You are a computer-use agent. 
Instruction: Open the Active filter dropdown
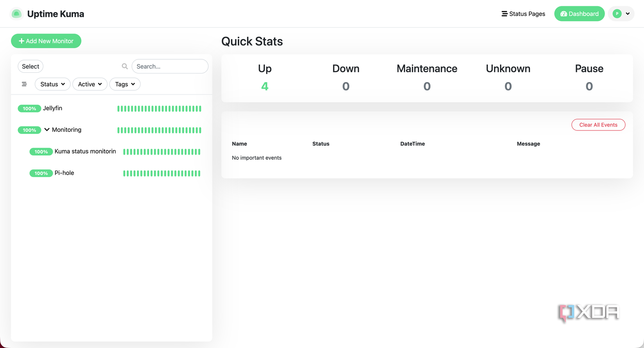pos(90,84)
